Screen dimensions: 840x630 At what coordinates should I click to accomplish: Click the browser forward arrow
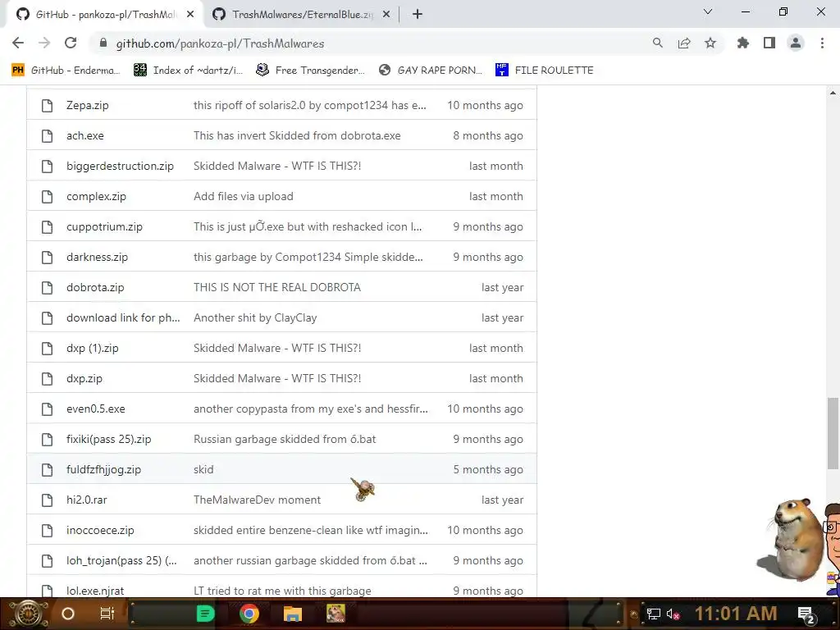(x=44, y=43)
